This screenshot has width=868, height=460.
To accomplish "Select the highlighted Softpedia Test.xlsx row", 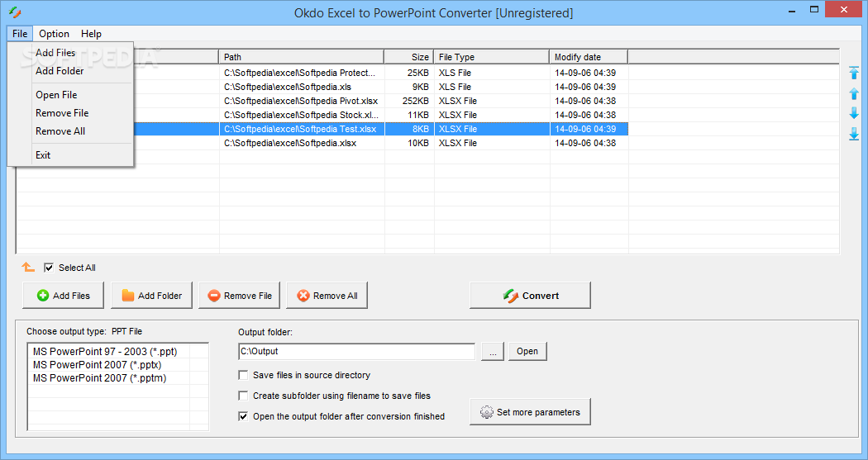I will click(322, 129).
